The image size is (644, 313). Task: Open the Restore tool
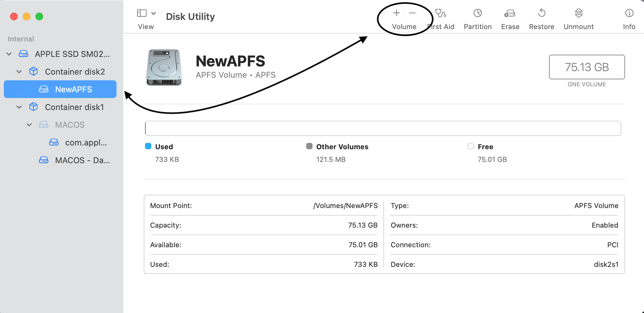[x=541, y=13]
